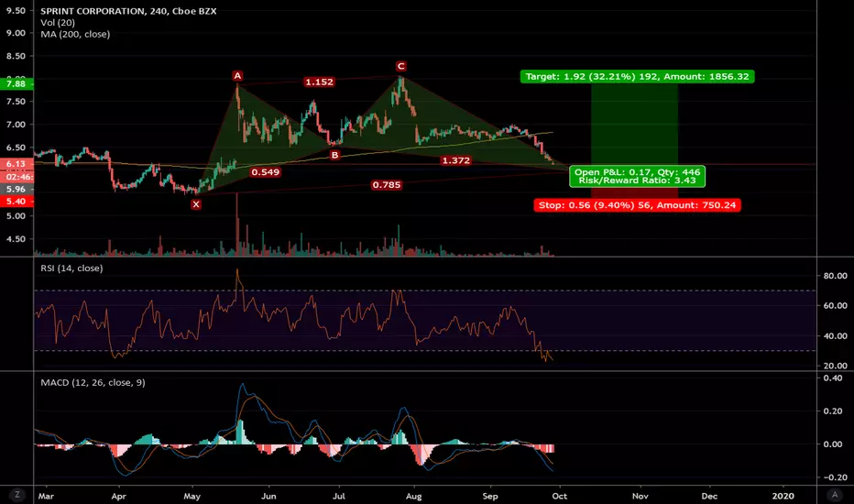Viewport: 854px width, 504px height.
Task: Click the Oct label on time axis
Action: click(x=559, y=497)
